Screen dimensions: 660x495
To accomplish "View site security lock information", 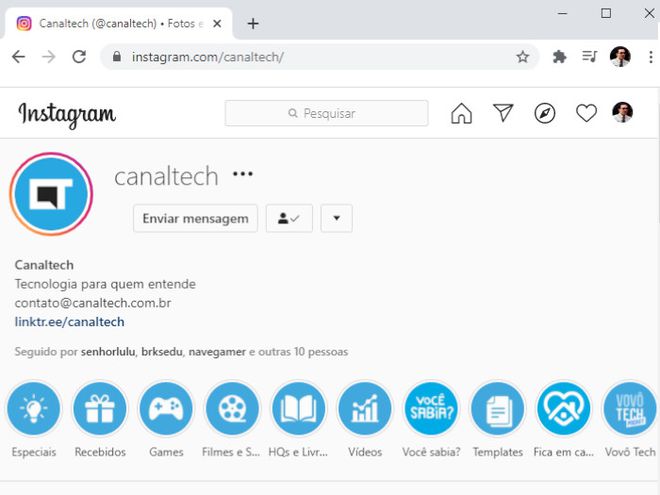I will pyautogui.click(x=117, y=56).
